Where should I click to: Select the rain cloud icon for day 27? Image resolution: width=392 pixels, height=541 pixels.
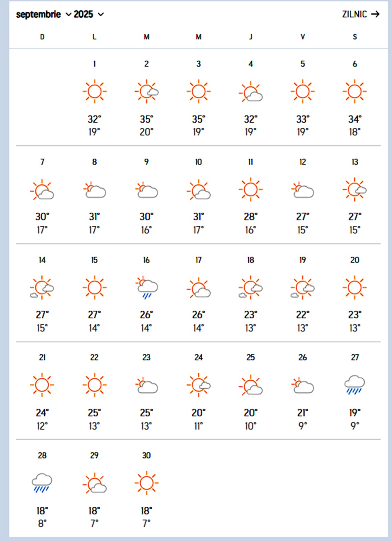(x=354, y=385)
